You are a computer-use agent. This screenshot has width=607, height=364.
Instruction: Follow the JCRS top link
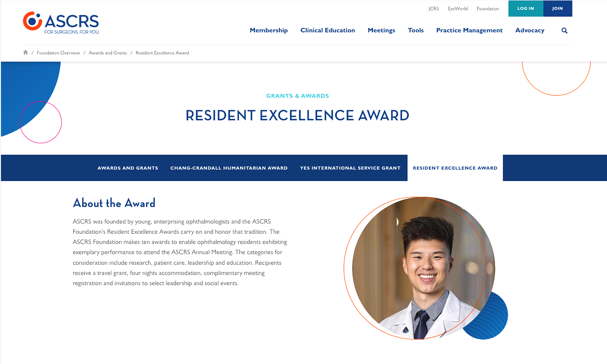[434, 8]
